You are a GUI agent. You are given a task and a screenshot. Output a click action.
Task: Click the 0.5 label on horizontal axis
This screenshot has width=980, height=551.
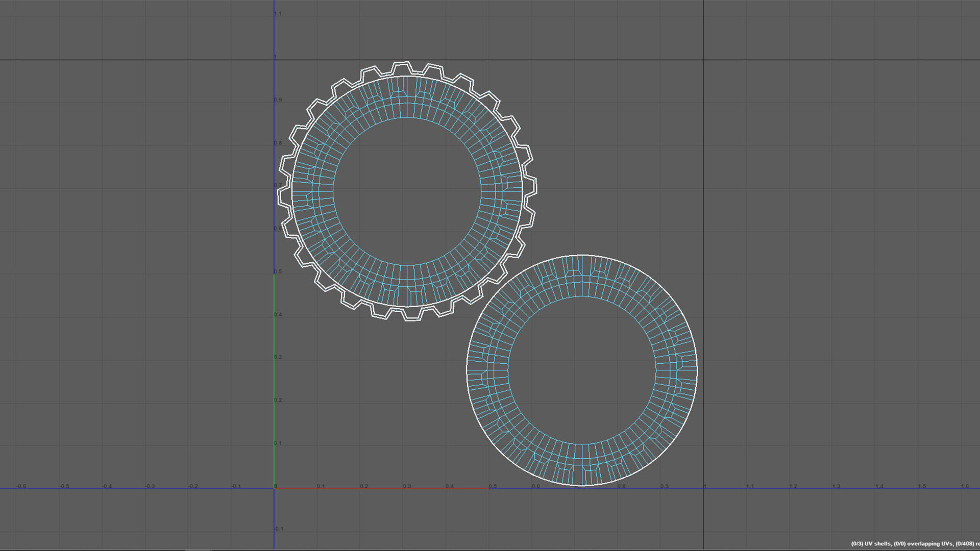pyautogui.click(x=493, y=486)
